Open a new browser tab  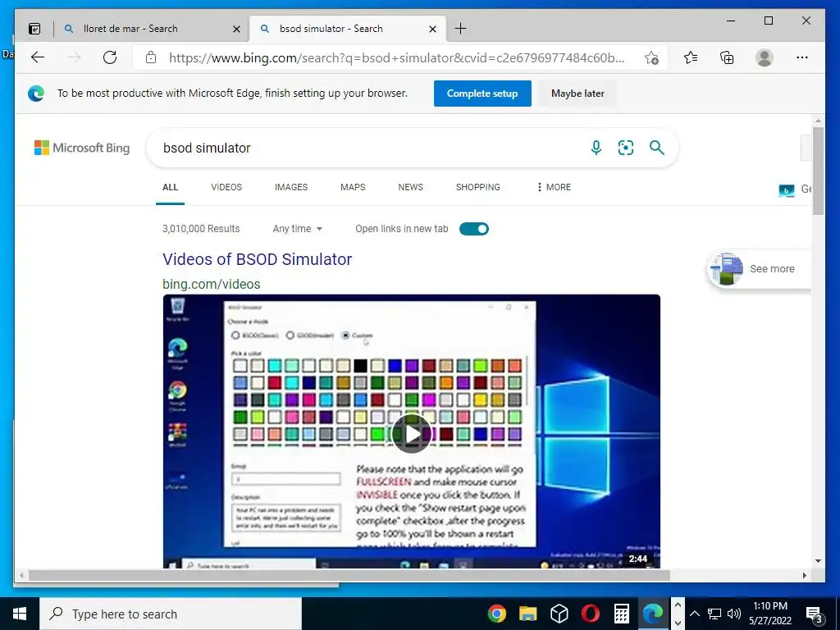tap(460, 29)
